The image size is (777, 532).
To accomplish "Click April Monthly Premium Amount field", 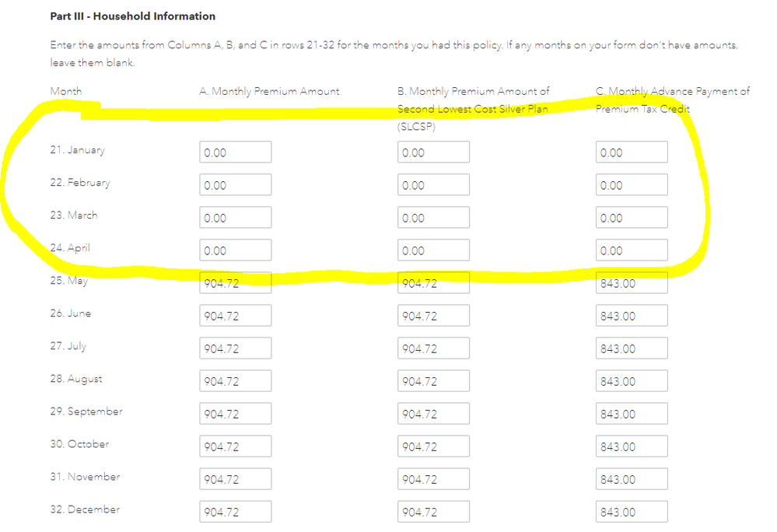I will click(x=235, y=250).
